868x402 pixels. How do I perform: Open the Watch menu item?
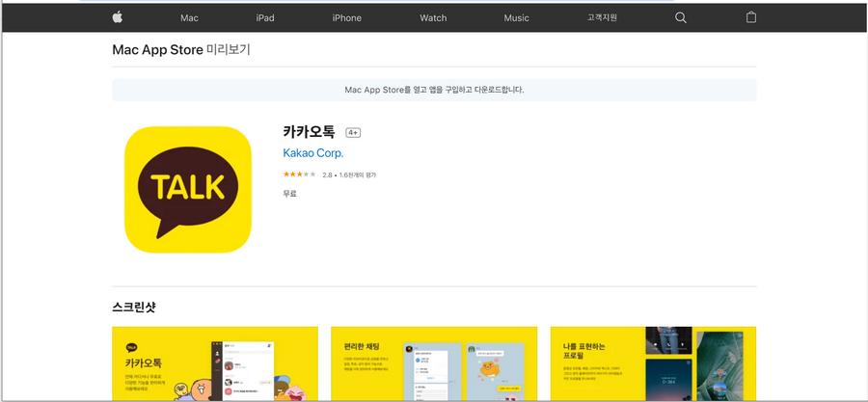point(433,17)
